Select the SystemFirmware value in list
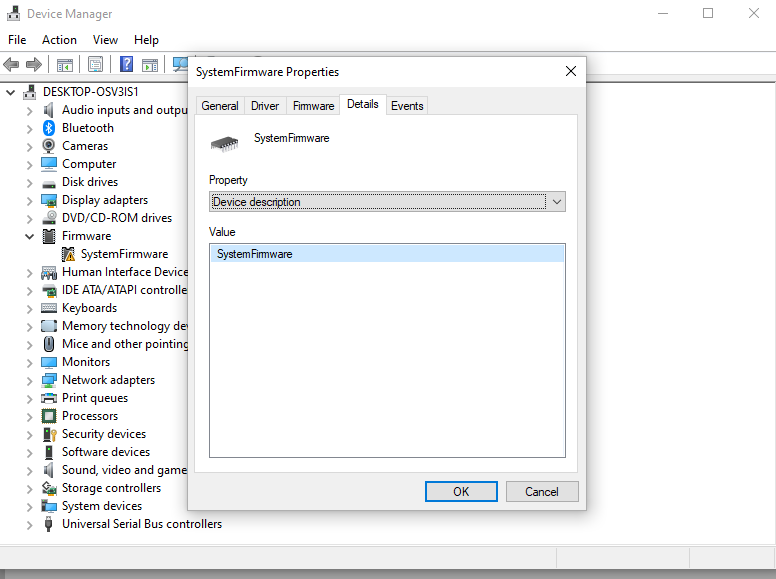 (255, 254)
